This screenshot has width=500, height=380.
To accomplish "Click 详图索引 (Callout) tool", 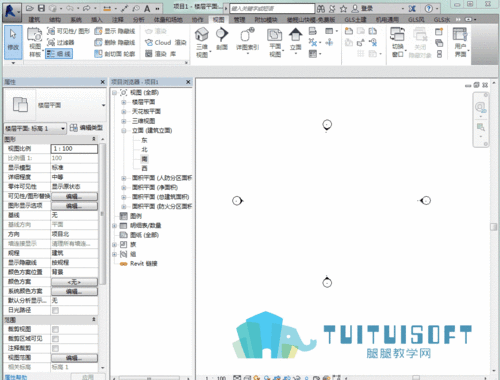I will click(247, 41).
